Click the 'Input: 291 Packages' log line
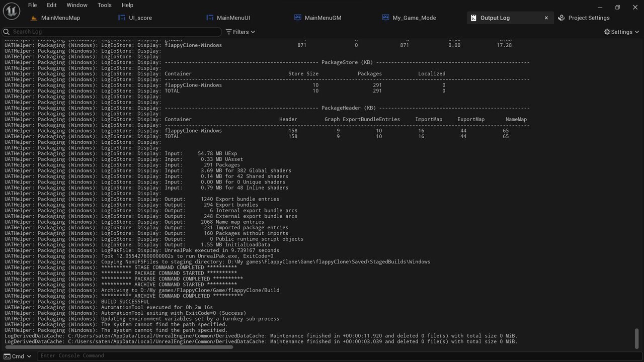This screenshot has height=362, width=644. [122, 165]
